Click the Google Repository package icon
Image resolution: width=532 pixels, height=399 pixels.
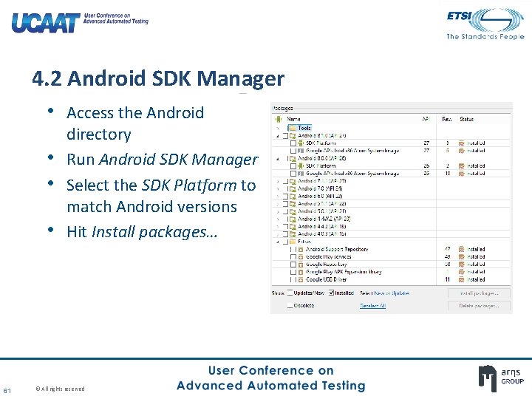pyautogui.click(x=301, y=265)
